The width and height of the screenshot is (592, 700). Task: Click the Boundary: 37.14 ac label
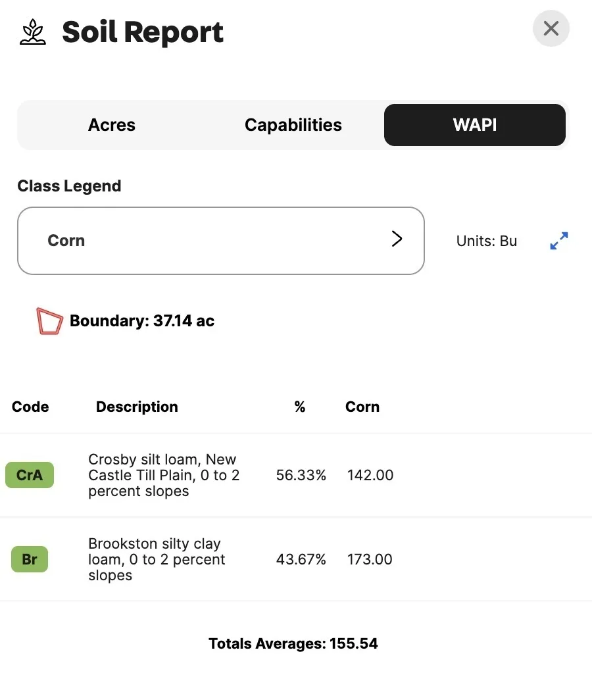[x=142, y=321]
